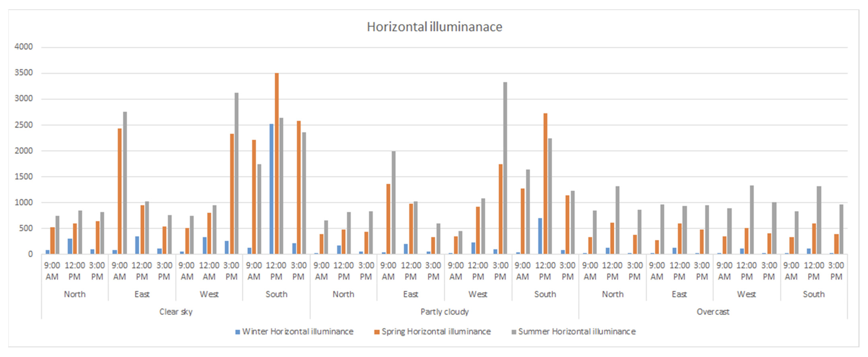868x357 pixels.
Task: Click the blue Winter legend color square
Action: click(237, 332)
